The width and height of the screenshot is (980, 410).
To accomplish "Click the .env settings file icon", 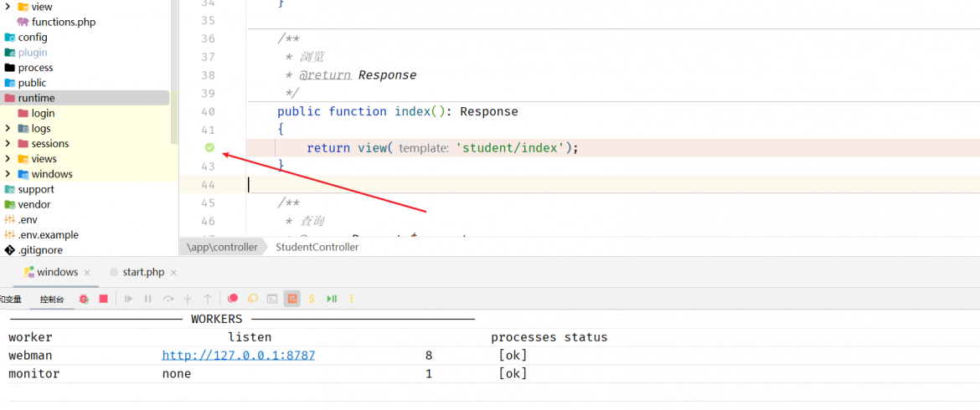I will click(9, 220).
